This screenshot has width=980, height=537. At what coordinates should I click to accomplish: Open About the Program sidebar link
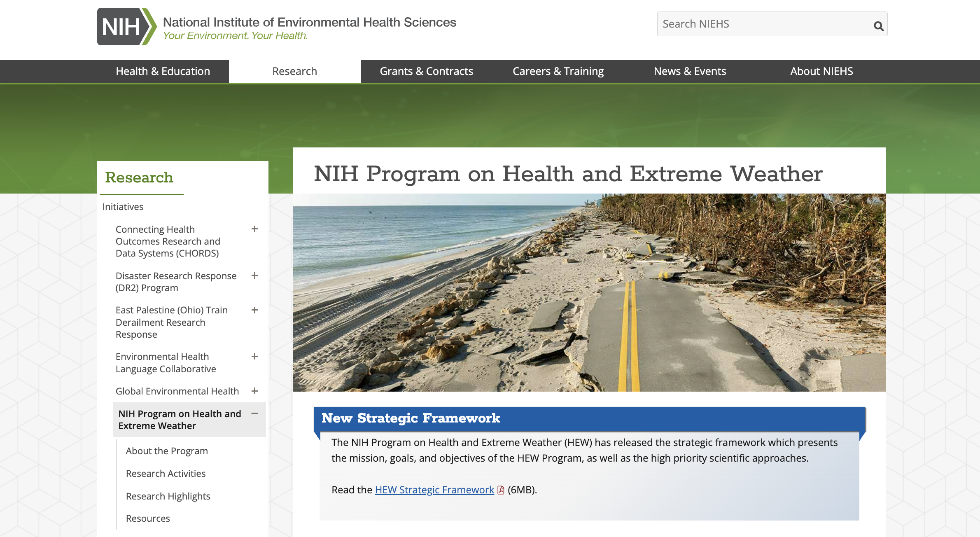click(167, 451)
